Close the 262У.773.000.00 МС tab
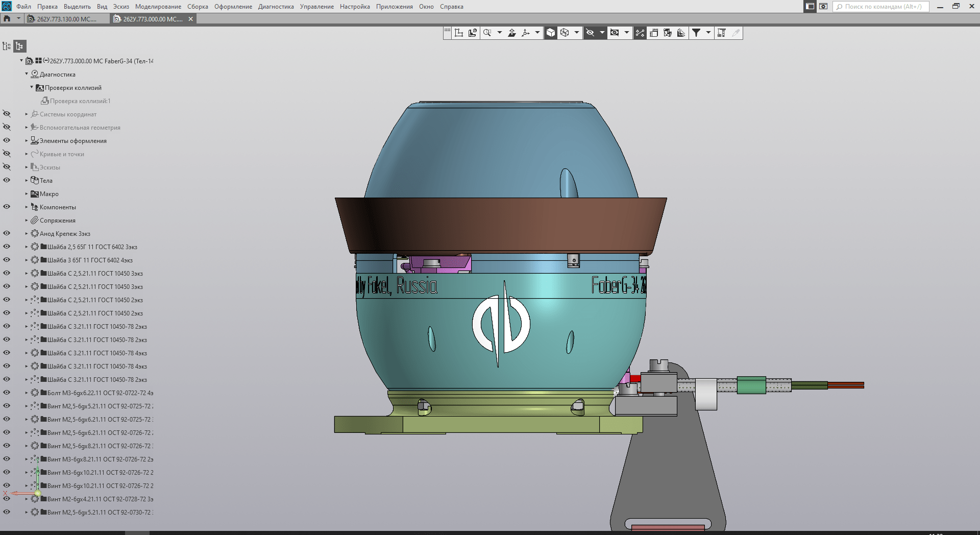The height and width of the screenshot is (535, 980). pos(191,19)
